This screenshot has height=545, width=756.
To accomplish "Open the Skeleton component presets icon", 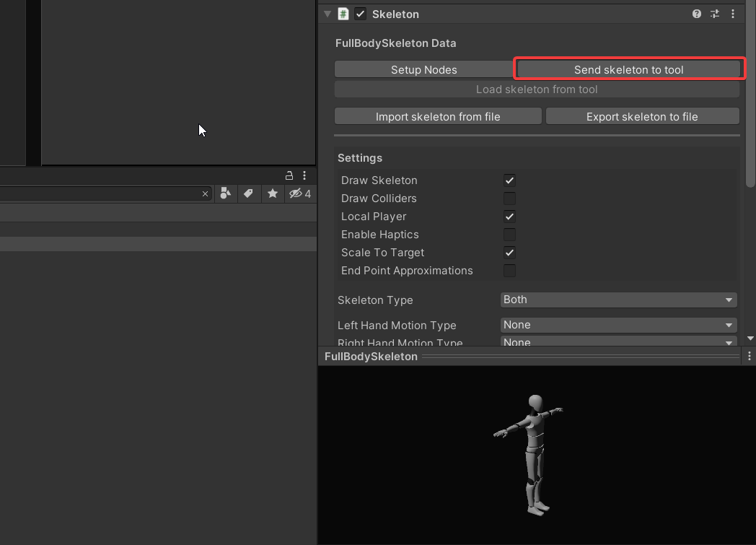I will [715, 14].
